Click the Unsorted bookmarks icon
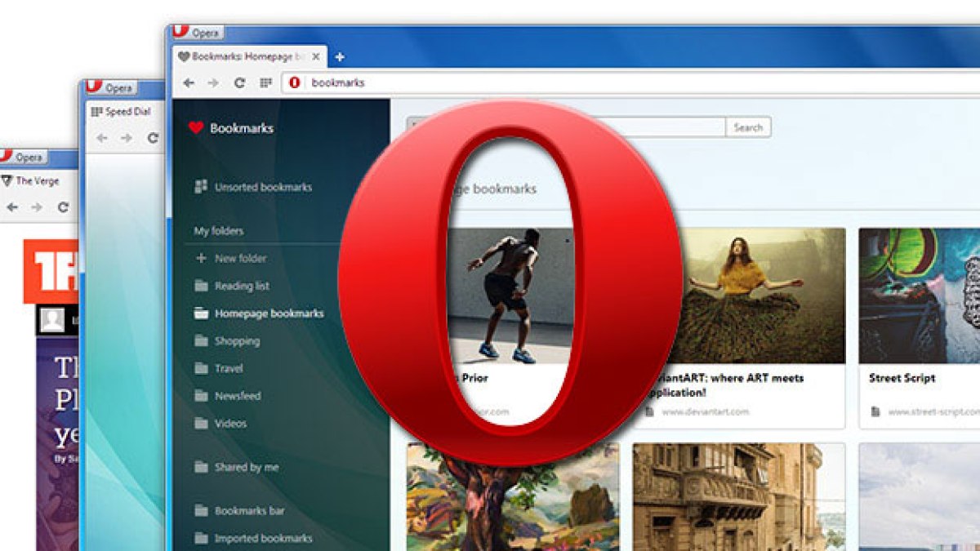 [x=201, y=187]
